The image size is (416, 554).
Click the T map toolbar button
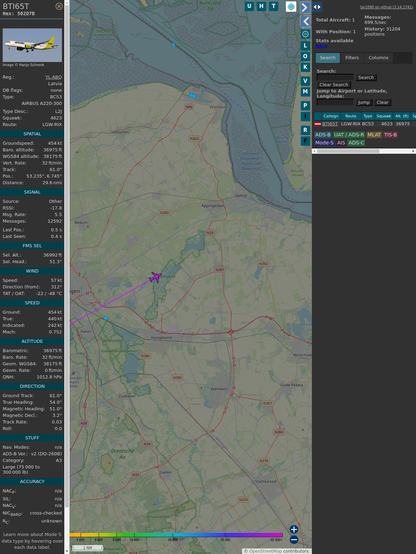click(x=274, y=6)
